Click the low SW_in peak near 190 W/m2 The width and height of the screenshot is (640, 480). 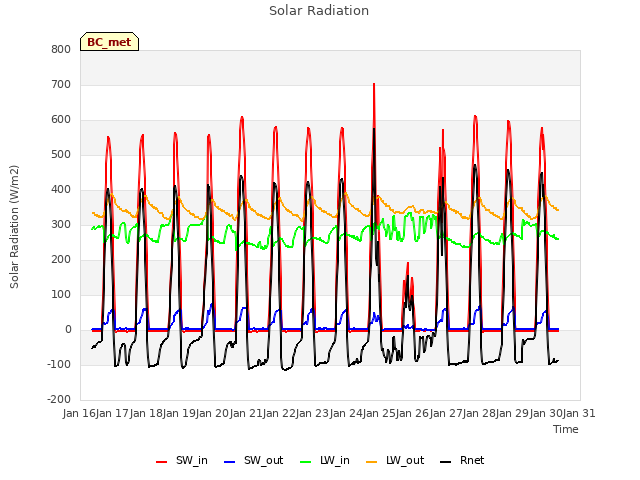[407, 264]
